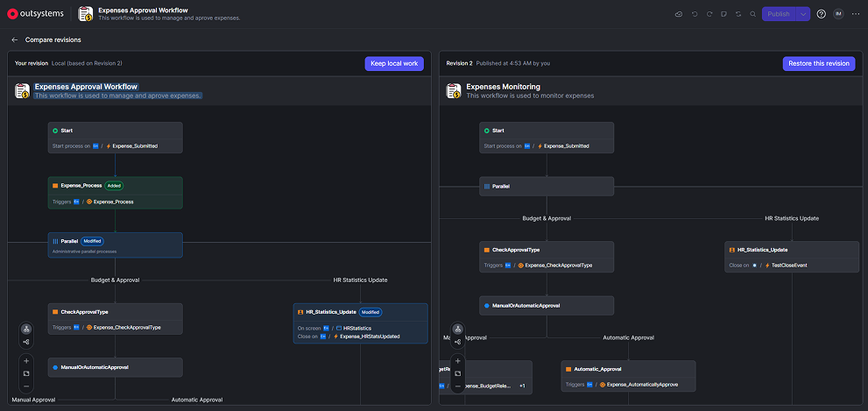
Task: Click Keep local work button
Action: tap(394, 63)
